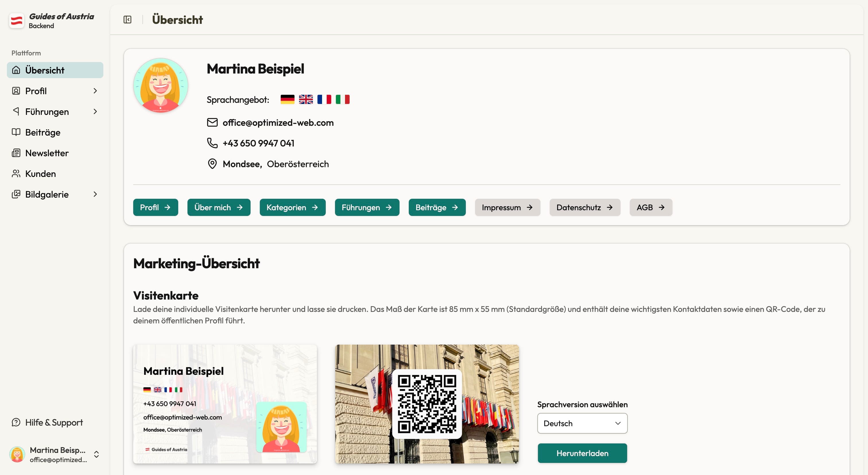Click the green Beiträge shortcut button
The width and height of the screenshot is (868, 475).
pos(437,207)
